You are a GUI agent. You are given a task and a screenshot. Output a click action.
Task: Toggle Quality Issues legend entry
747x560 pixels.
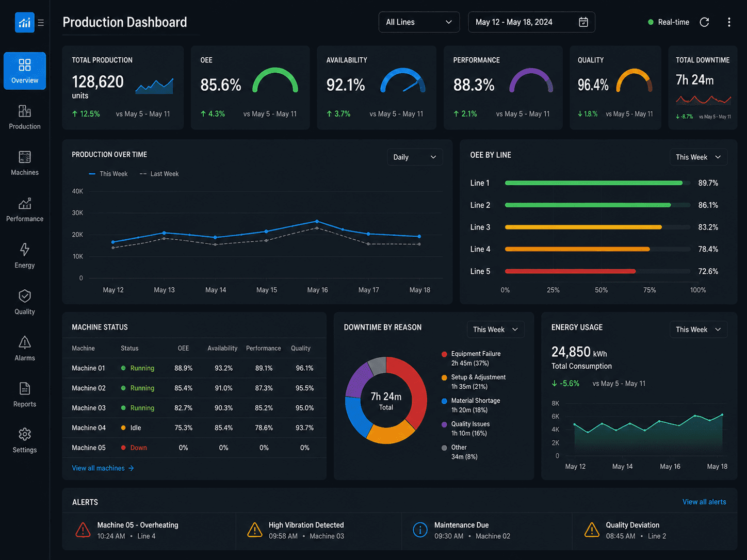466,429
